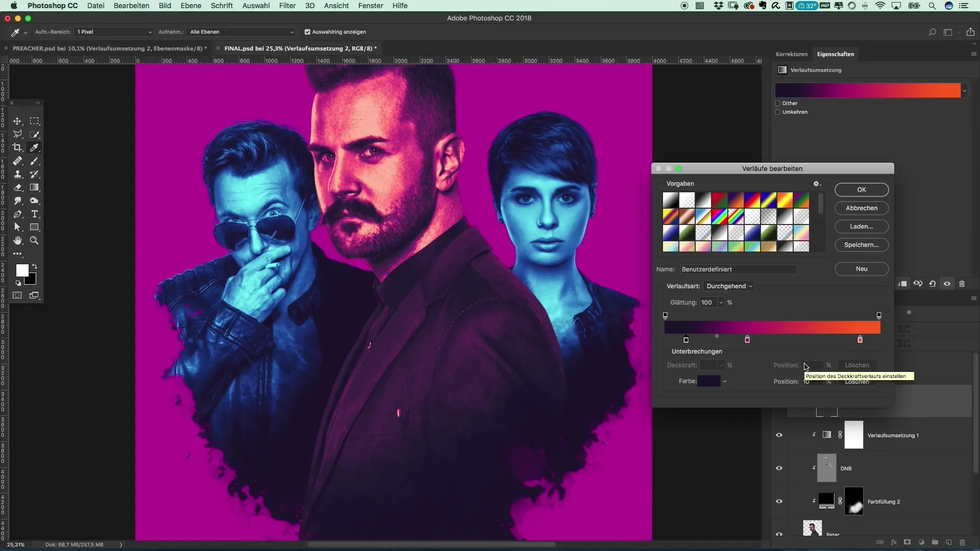Image resolution: width=980 pixels, height=551 pixels.
Task: Select the Brush tool
Action: point(34,161)
